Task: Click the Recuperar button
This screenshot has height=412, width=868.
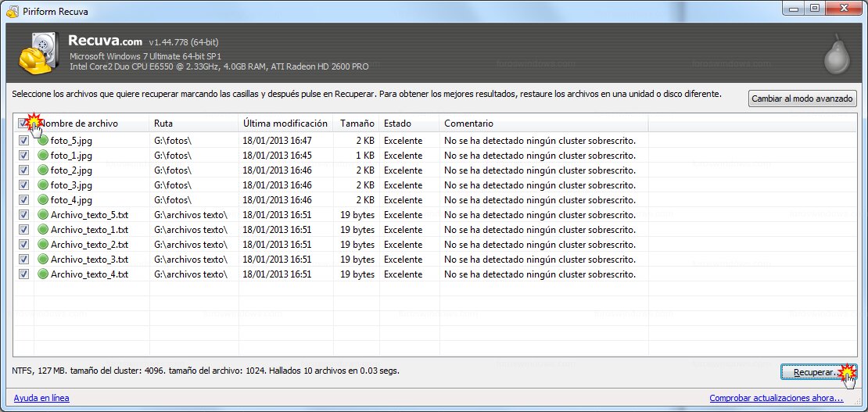Action: (818, 373)
